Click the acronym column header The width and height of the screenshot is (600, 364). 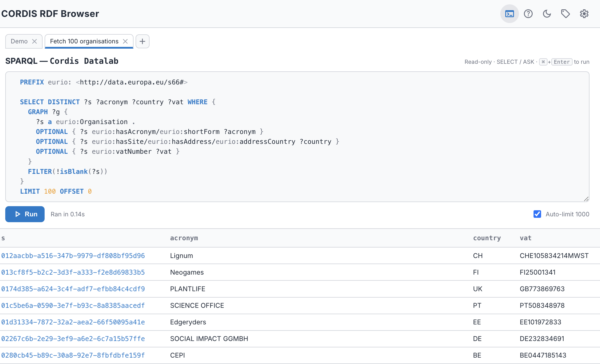point(184,238)
